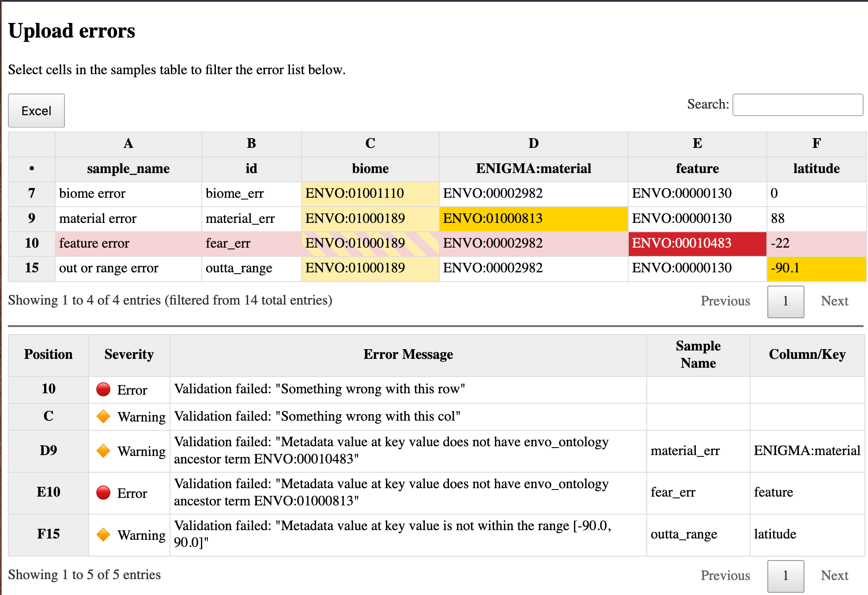Click the latitude column header F

click(x=816, y=143)
